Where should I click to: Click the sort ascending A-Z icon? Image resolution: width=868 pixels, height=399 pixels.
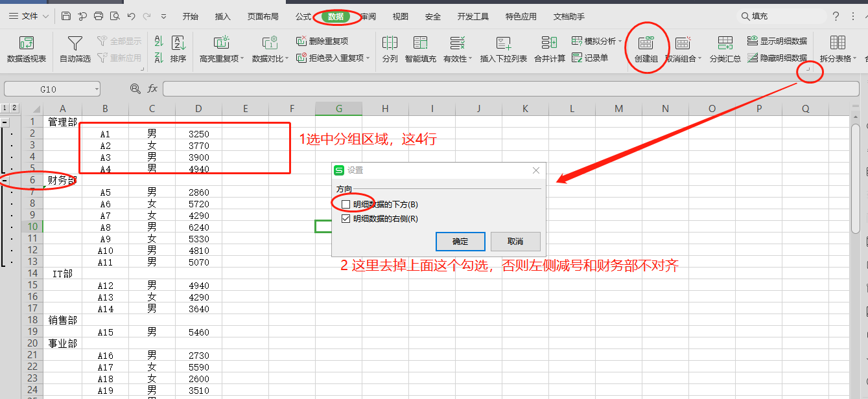tap(159, 41)
